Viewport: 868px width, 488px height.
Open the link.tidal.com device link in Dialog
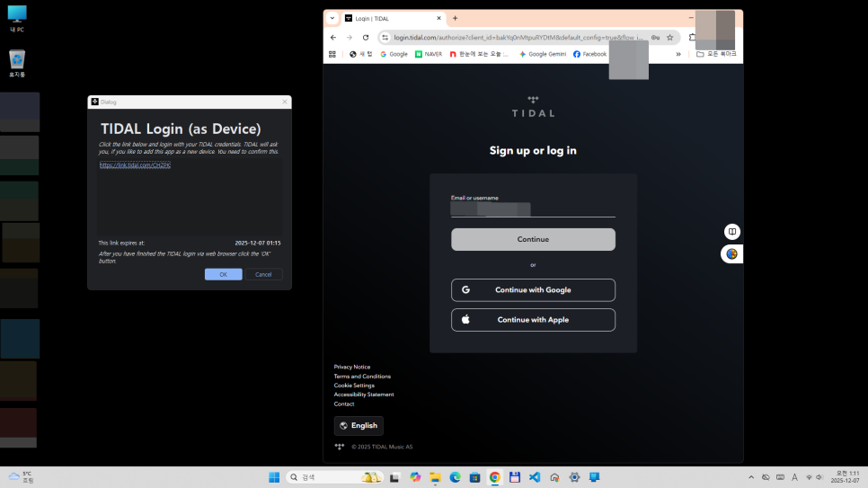(135, 165)
